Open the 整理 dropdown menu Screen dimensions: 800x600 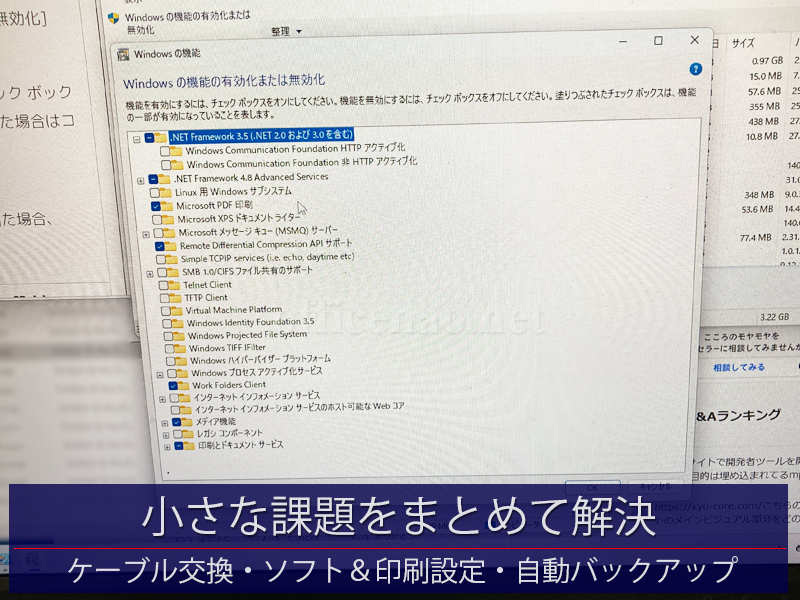click(x=286, y=32)
